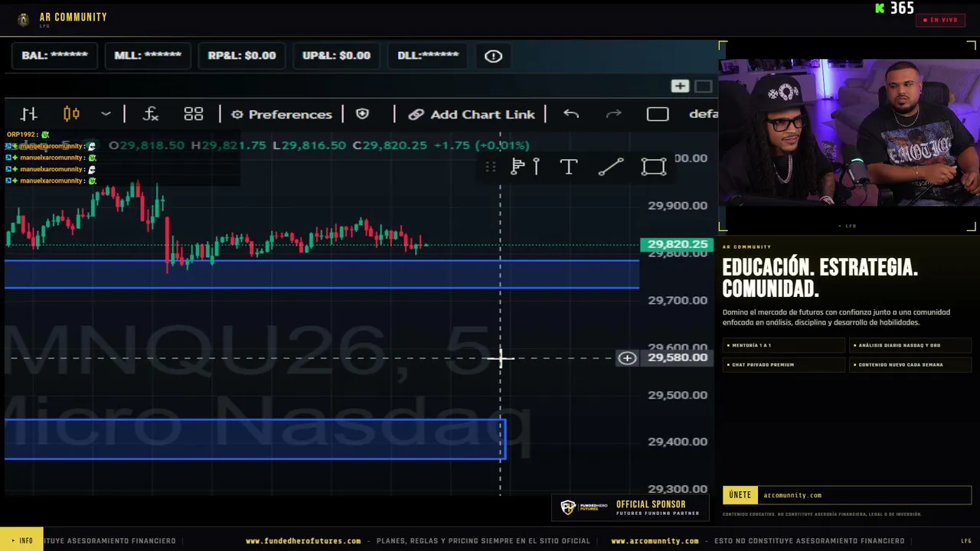The image size is (980, 551).
Task: Select the trend line drawing tool
Action: (x=610, y=167)
